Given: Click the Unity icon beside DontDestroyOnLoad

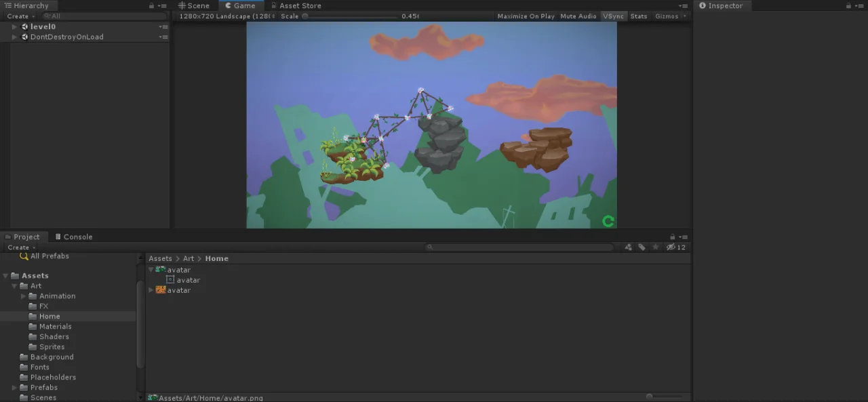Looking at the screenshot, I should click(25, 37).
